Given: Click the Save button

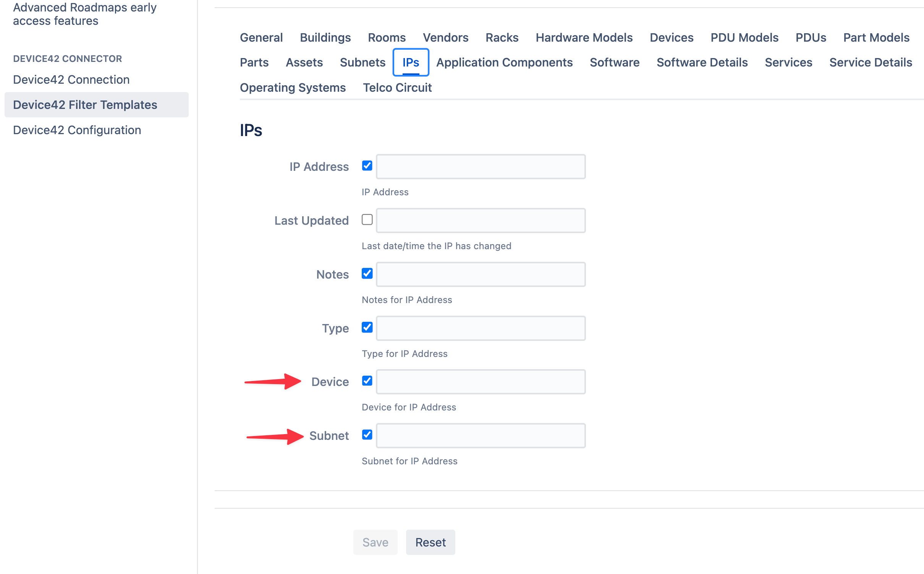Looking at the screenshot, I should (375, 542).
